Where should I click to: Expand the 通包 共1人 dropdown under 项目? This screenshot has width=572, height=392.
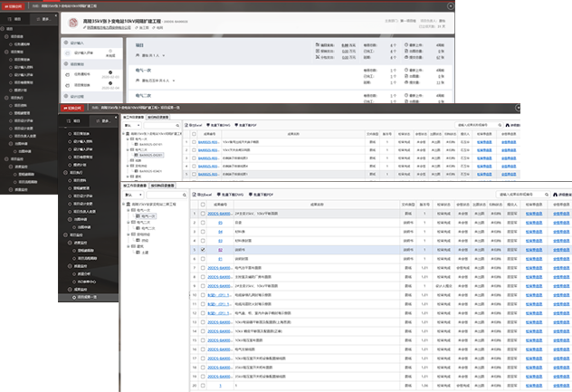tap(154, 55)
